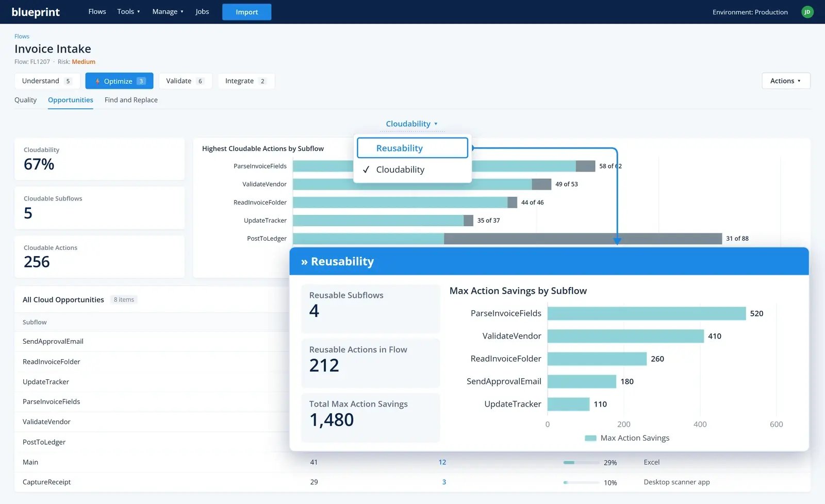The image size is (825, 504).
Task: Select Cloudability option in dropdown list
Action: [x=412, y=170]
